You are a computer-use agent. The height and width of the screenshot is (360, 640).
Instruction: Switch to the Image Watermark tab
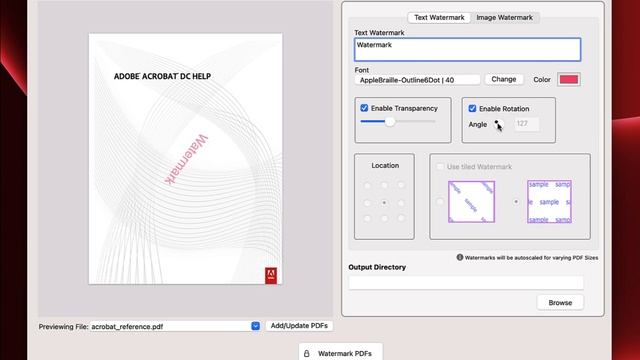[x=504, y=18]
